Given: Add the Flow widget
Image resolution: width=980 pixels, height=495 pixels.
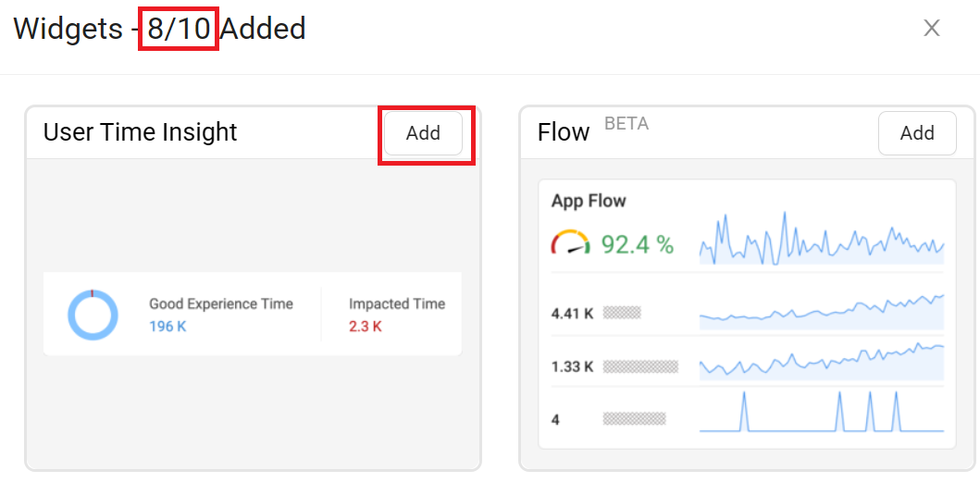Looking at the screenshot, I should 916,133.
